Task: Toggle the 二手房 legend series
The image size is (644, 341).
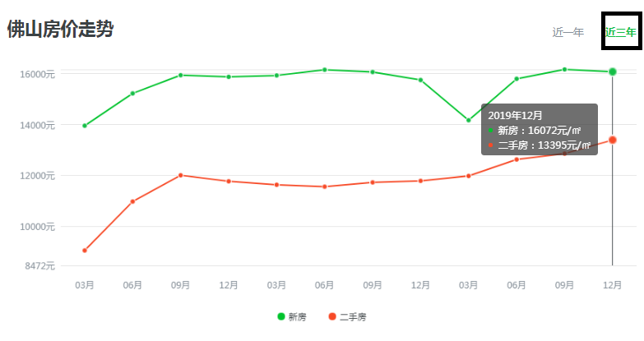Action: click(347, 317)
